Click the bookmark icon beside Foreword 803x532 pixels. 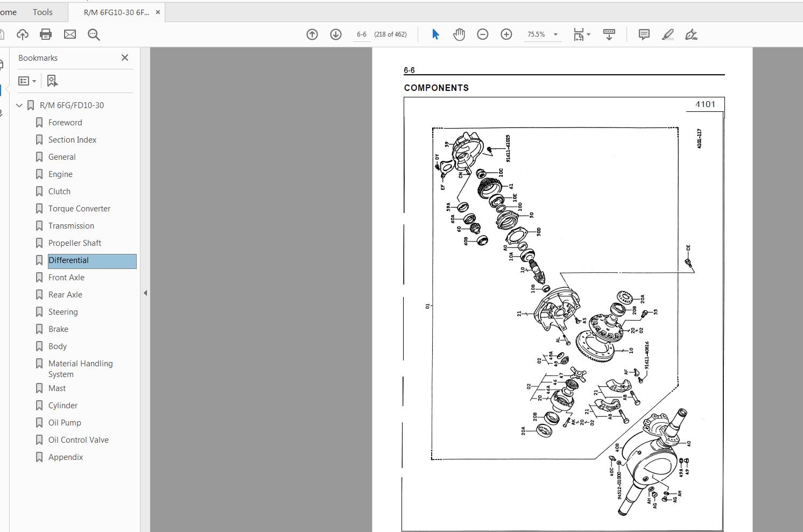39,123
